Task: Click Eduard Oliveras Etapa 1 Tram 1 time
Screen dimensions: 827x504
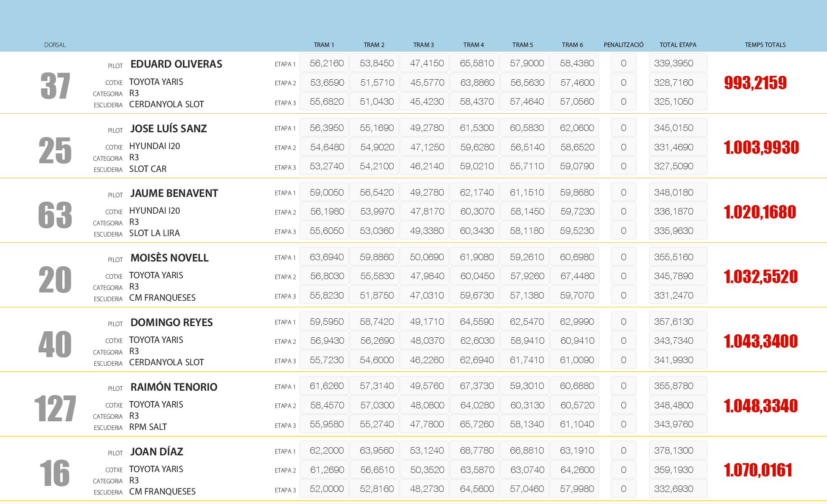Action: pos(326,63)
